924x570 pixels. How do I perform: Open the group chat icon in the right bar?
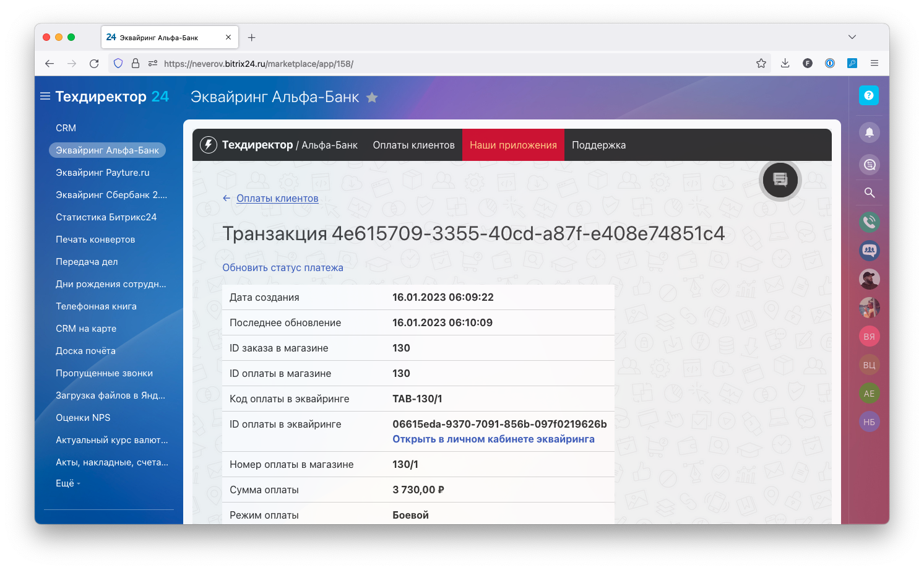(x=870, y=251)
